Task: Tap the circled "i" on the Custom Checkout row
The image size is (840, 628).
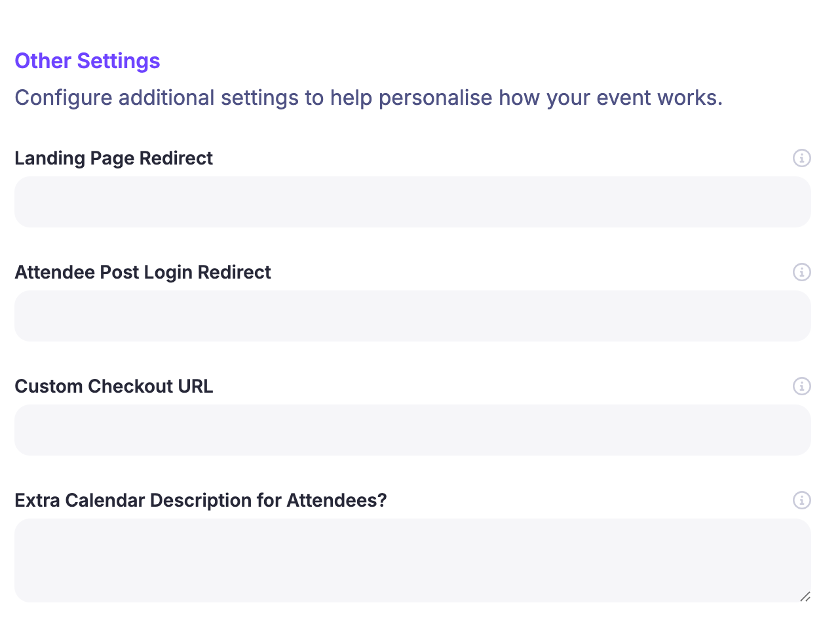Action: tap(802, 386)
